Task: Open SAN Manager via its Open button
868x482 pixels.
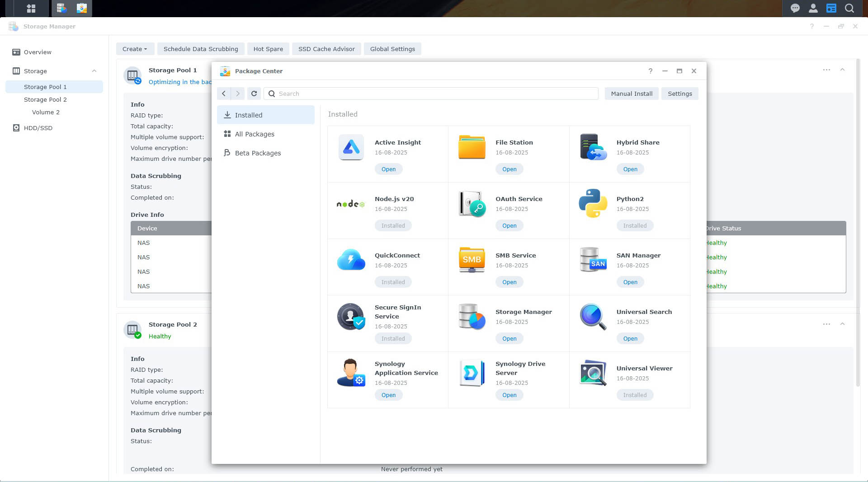Action: [630, 282]
